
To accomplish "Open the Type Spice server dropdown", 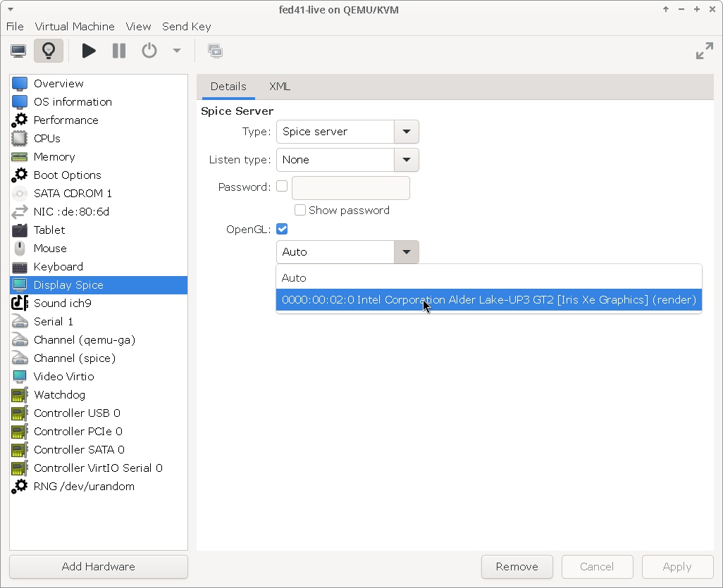I will tap(347, 132).
